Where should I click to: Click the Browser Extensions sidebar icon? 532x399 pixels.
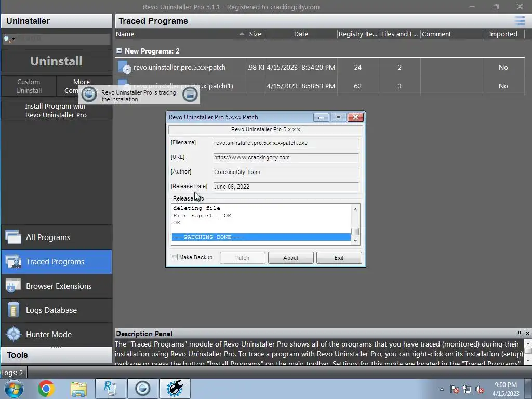(x=13, y=286)
